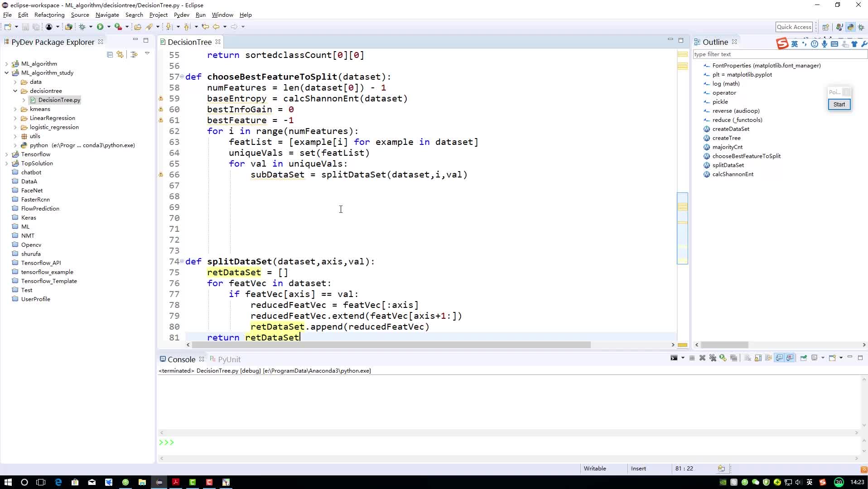The width and height of the screenshot is (868, 489).
Task: Open the Pydev menu
Action: pos(181,15)
